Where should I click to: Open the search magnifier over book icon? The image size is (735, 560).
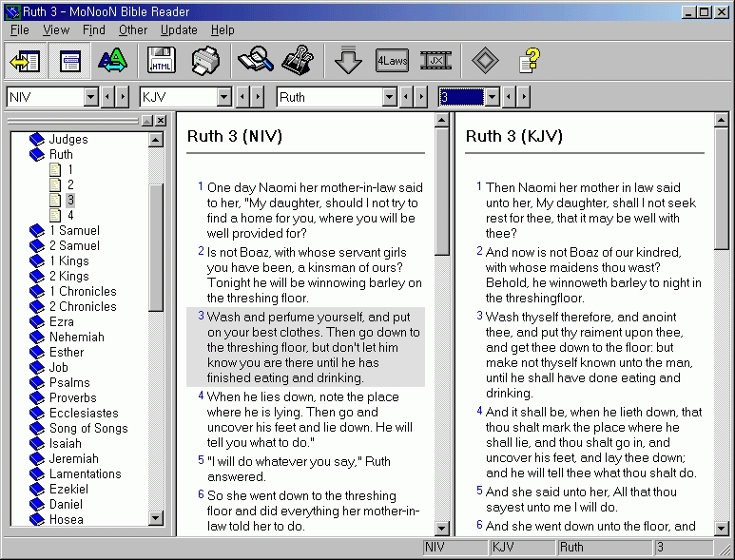(256, 61)
